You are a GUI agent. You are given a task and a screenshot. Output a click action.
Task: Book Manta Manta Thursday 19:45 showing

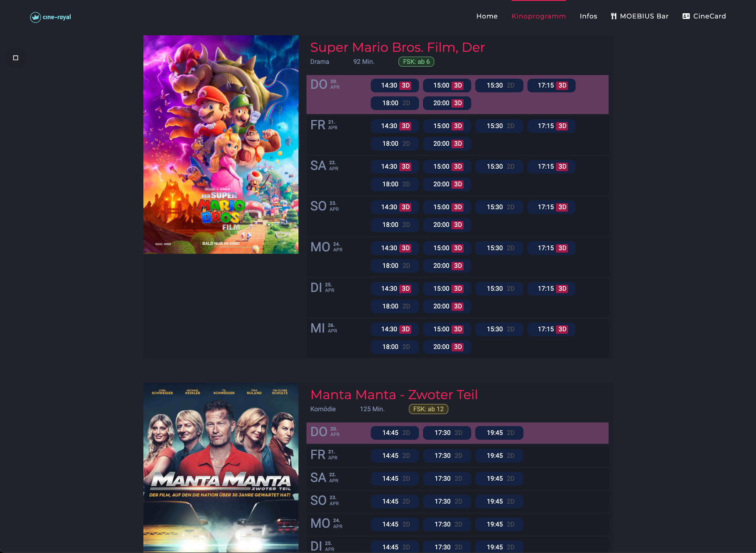coord(499,433)
